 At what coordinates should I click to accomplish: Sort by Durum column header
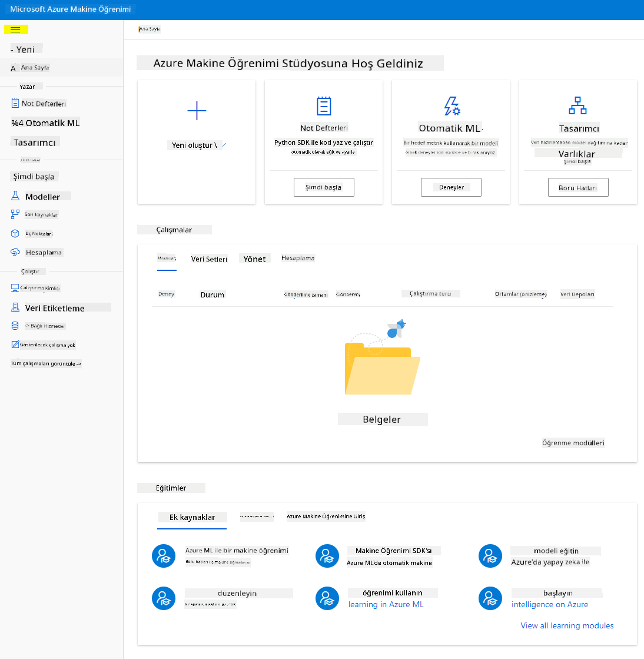click(213, 294)
